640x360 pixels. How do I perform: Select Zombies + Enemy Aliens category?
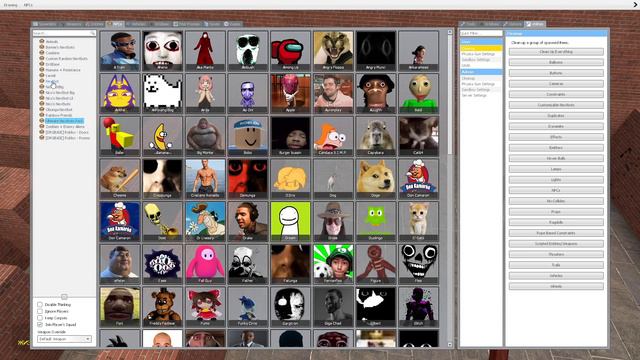click(65, 127)
